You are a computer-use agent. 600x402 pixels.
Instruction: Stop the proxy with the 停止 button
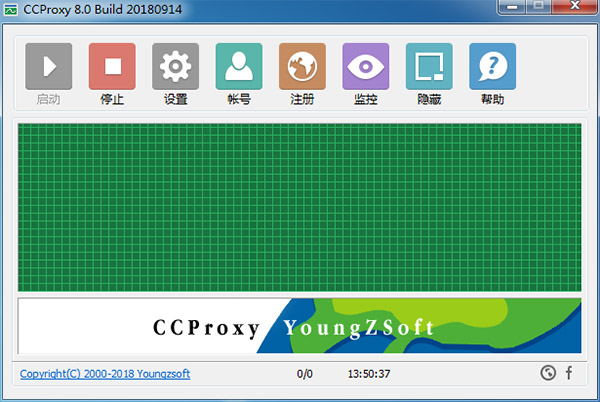[112, 67]
